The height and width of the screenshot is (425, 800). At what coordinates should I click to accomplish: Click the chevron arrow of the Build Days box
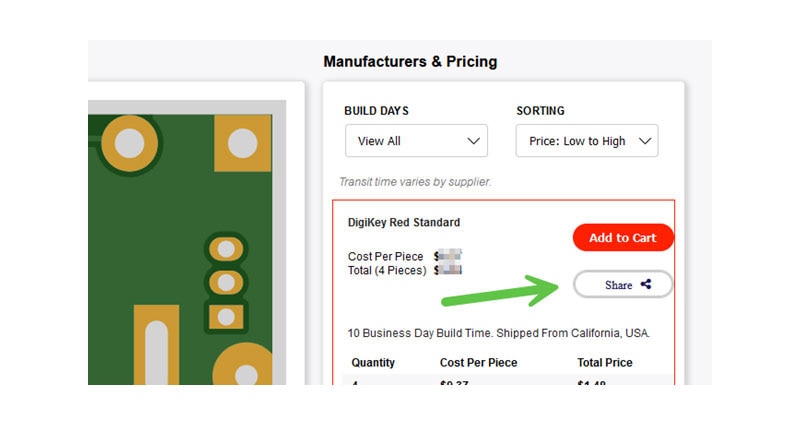point(474,141)
